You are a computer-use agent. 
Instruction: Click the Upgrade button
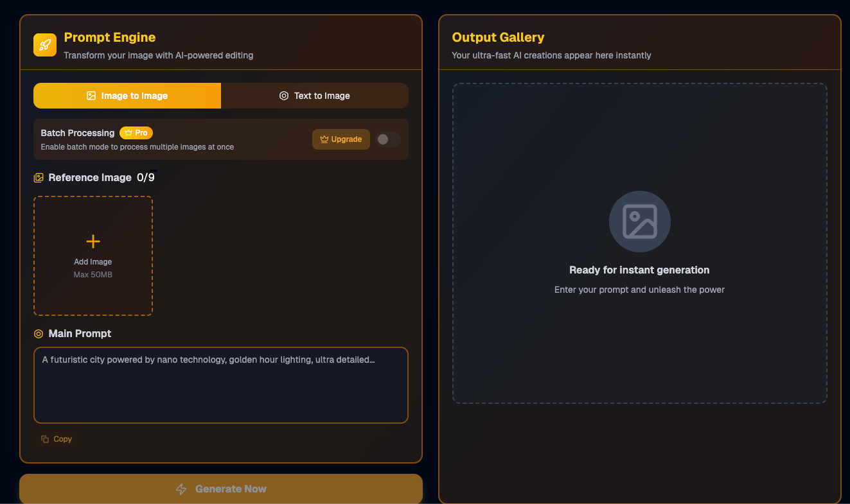coord(341,139)
